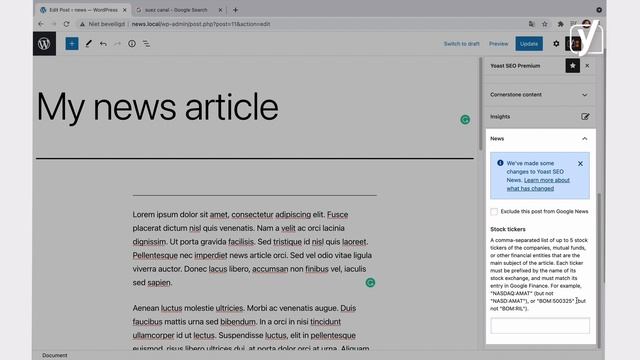The image size is (640, 360).
Task: Open browser extensions puzzle icon
Action: click(560, 24)
